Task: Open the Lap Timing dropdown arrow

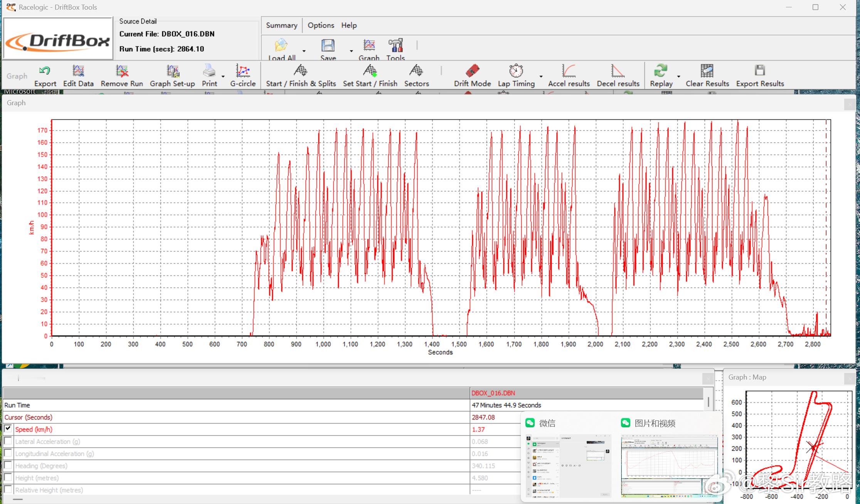Action: (541, 76)
